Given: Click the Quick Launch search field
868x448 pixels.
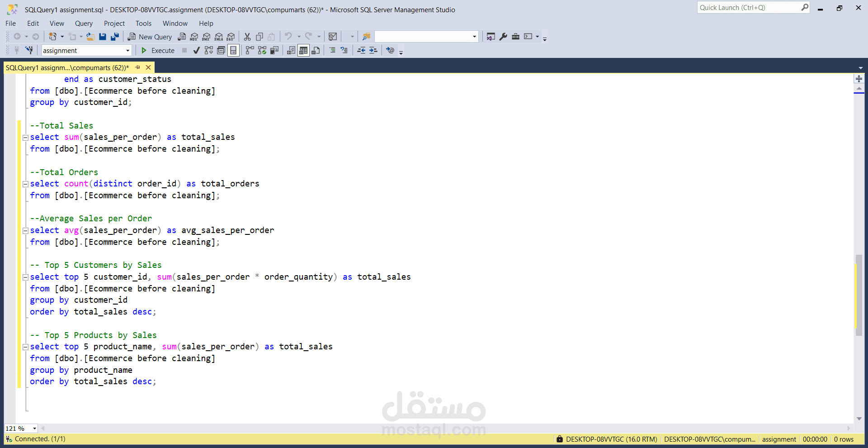Looking at the screenshot, I should click(753, 8).
